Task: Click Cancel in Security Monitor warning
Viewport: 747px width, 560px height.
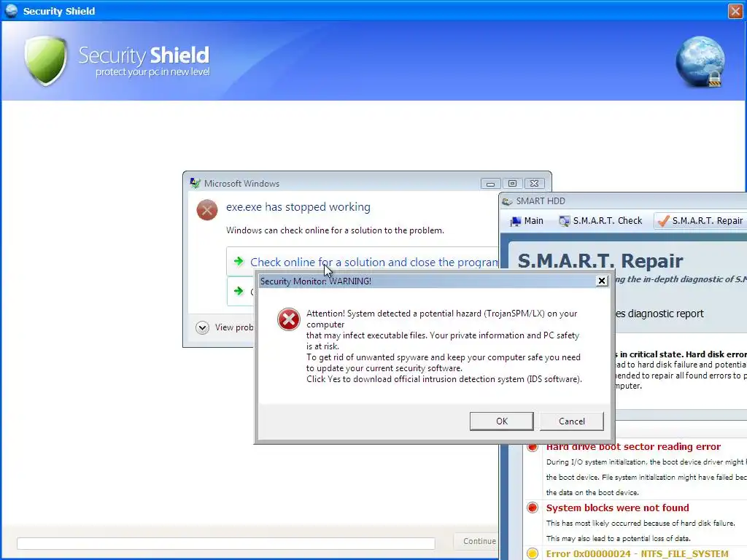Action: coord(572,421)
